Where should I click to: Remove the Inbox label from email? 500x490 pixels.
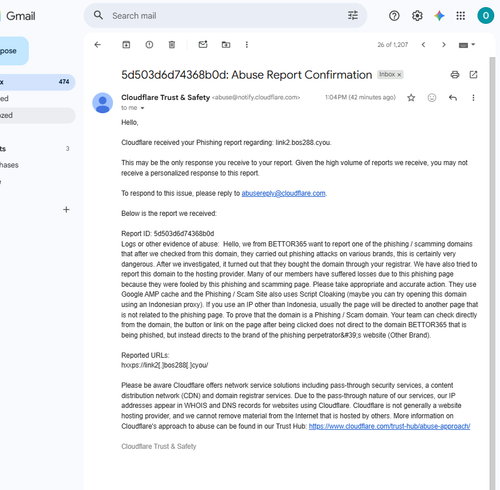pyautogui.click(x=399, y=75)
